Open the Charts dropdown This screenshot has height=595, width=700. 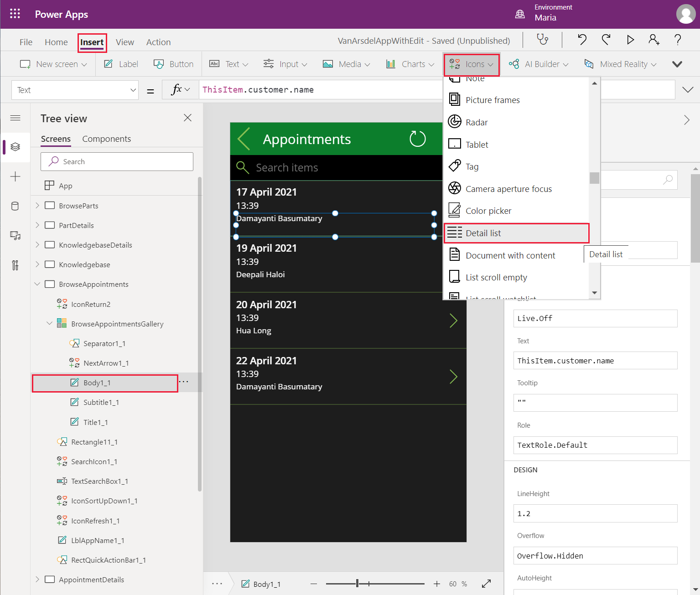[410, 64]
